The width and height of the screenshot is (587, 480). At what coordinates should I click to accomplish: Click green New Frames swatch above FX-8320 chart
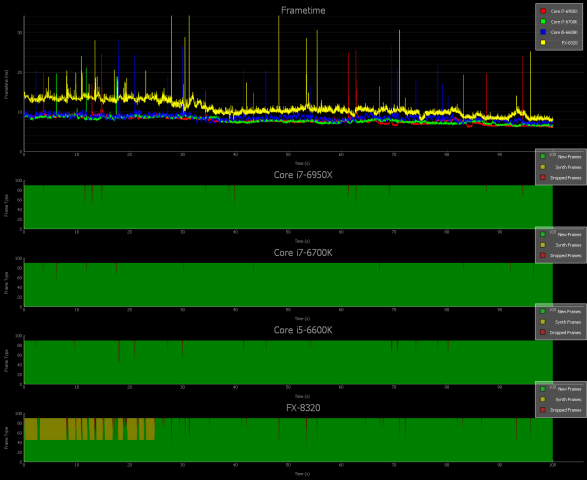pos(543,389)
